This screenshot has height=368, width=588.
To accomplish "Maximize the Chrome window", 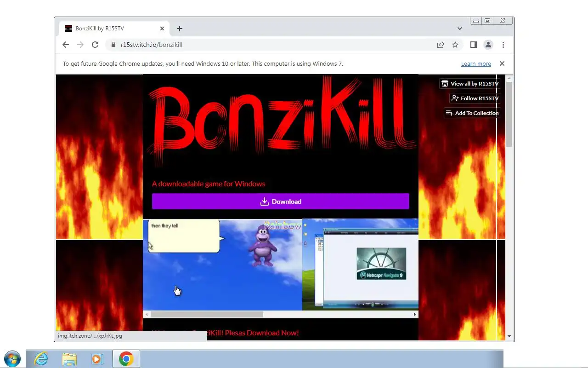I will 487,21.
